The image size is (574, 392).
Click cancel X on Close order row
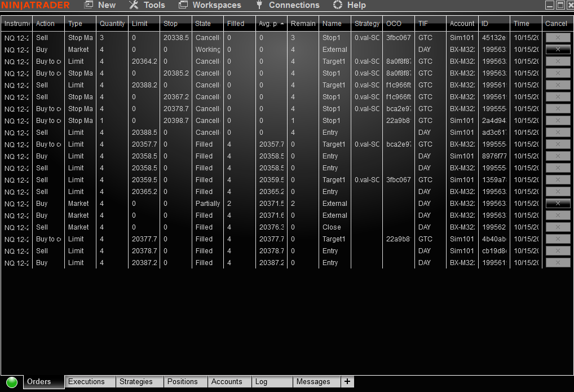pyautogui.click(x=558, y=227)
